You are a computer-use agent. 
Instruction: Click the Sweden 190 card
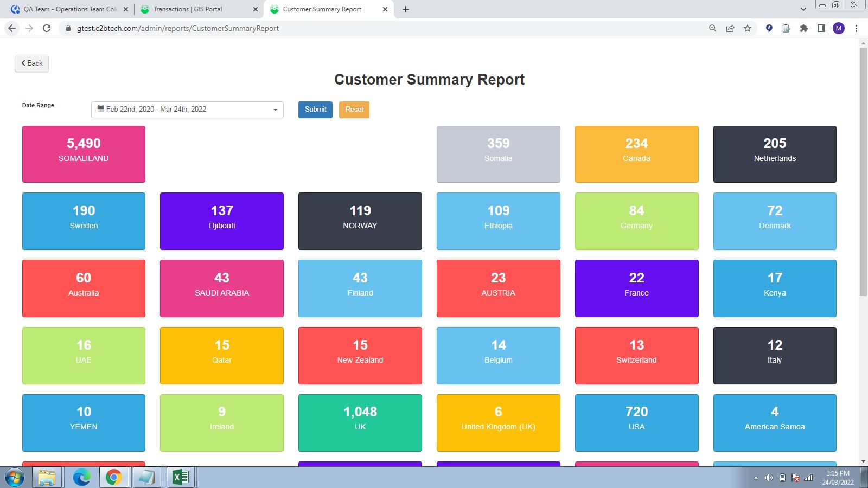84,221
